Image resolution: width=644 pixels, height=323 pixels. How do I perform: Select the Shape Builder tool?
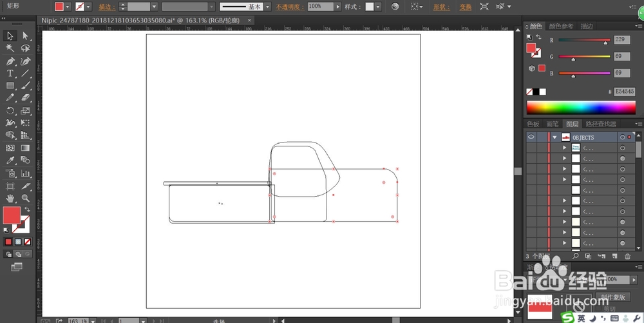coord(10,135)
